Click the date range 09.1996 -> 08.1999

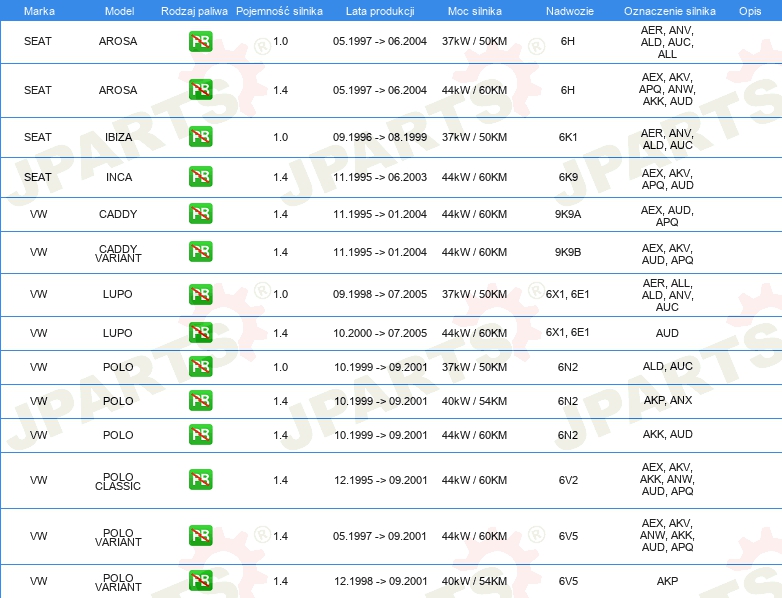click(x=380, y=137)
